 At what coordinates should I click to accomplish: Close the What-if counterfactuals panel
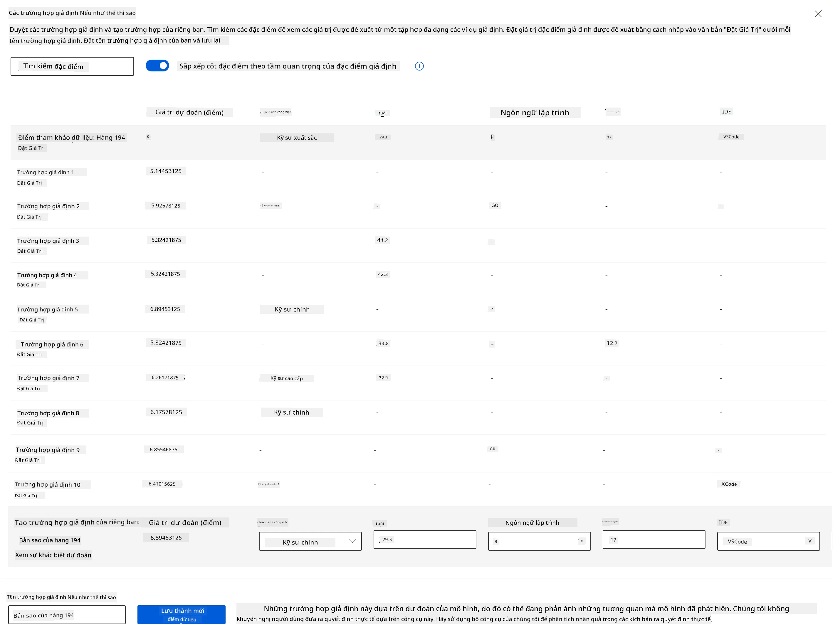click(x=818, y=14)
